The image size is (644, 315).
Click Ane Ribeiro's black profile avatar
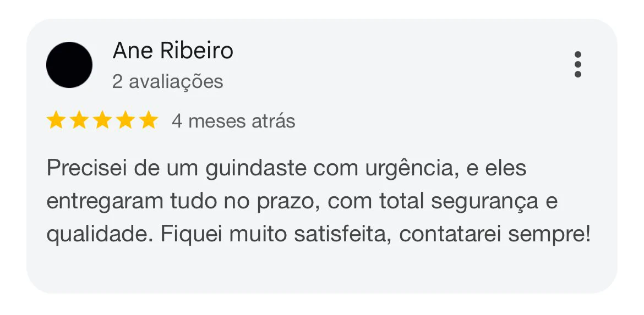(69, 65)
